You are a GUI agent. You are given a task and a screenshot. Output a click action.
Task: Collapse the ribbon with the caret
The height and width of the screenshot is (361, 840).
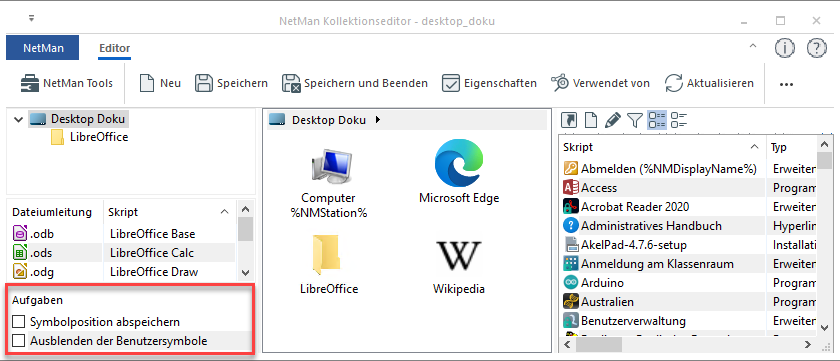(x=753, y=47)
